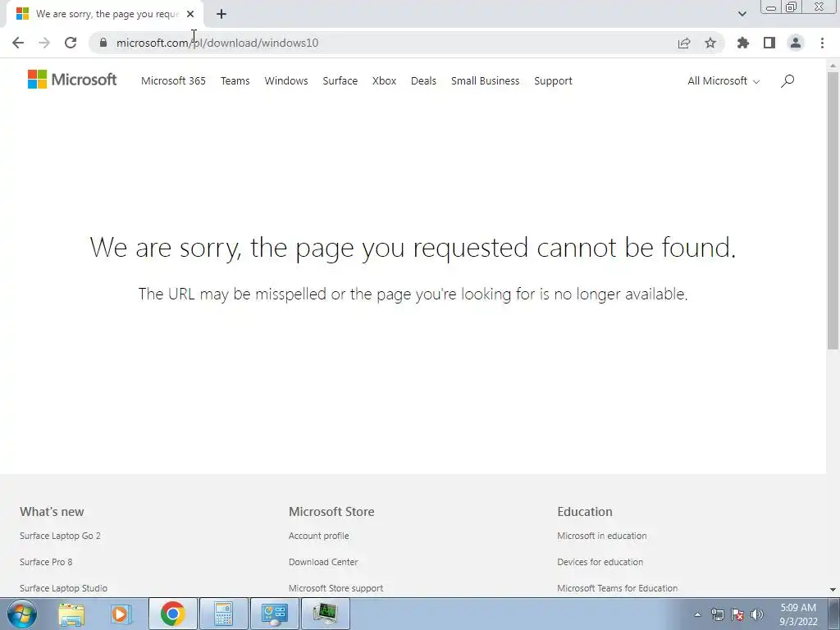Open Windows Explorer from taskbar
This screenshot has width=840, height=630.
click(71, 614)
